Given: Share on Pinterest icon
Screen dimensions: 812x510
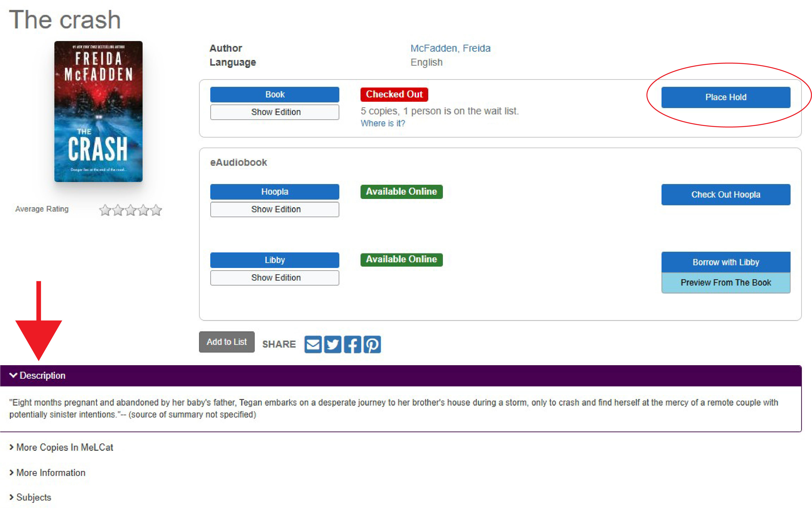Looking at the screenshot, I should click(372, 344).
